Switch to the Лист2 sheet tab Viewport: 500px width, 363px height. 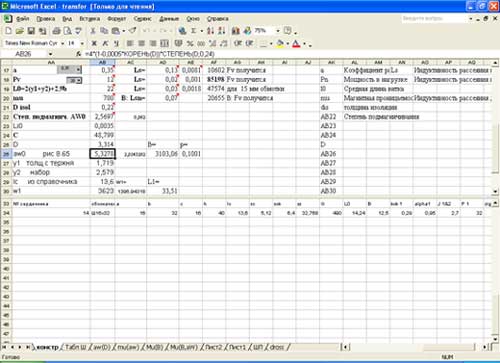[x=213, y=347]
